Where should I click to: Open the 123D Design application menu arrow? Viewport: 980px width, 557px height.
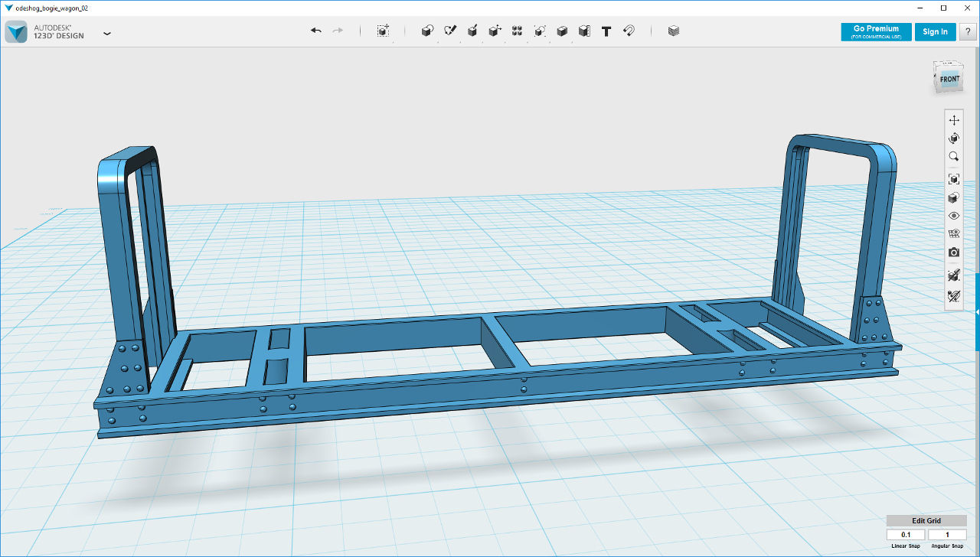107,33
